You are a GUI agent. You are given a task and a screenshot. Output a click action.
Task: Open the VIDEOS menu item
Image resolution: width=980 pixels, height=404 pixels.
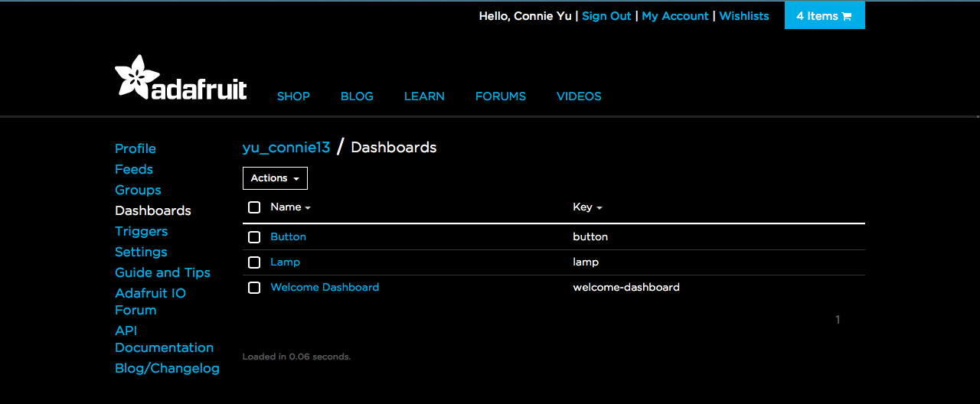pos(579,96)
